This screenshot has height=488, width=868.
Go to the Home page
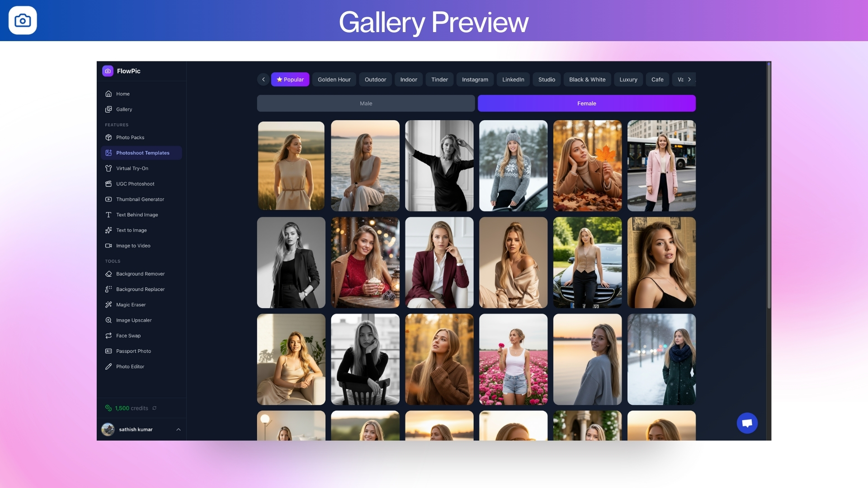coord(123,94)
